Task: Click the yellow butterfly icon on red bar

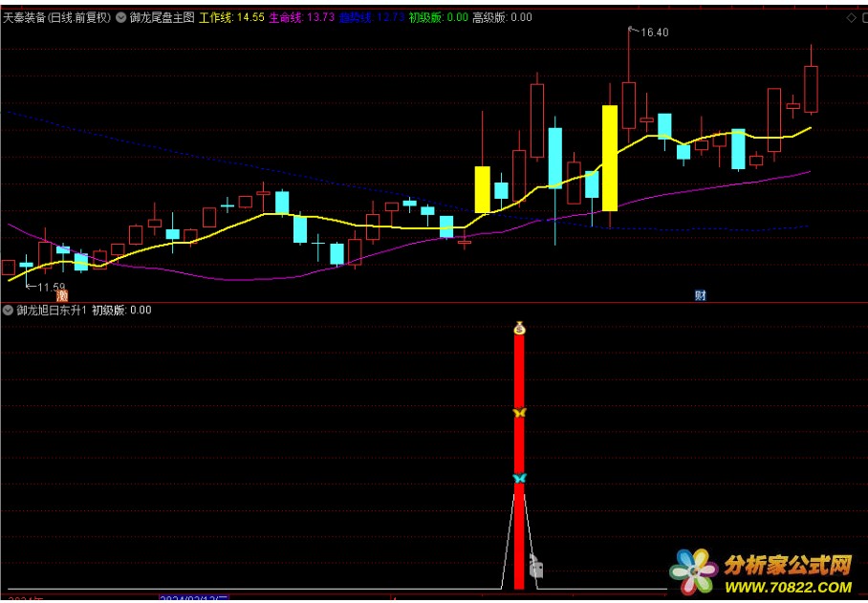Action: pyautogui.click(x=519, y=413)
